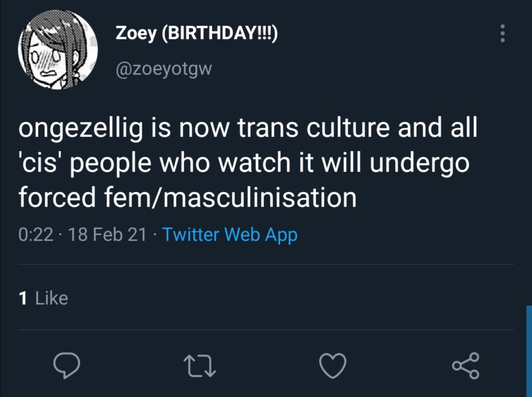
Task: Open Zoey's profile avatar picture
Action: [58, 50]
